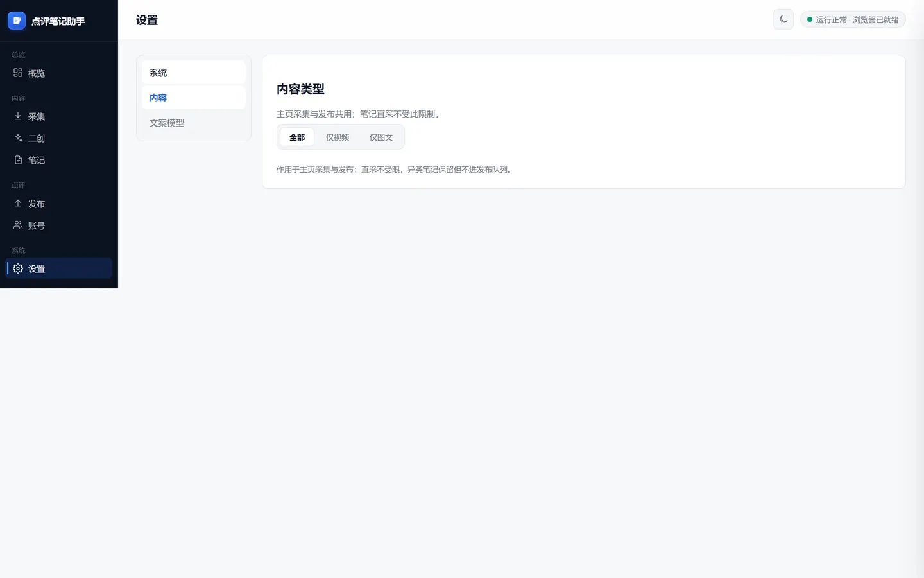Select 仅图文 content type option

381,137
